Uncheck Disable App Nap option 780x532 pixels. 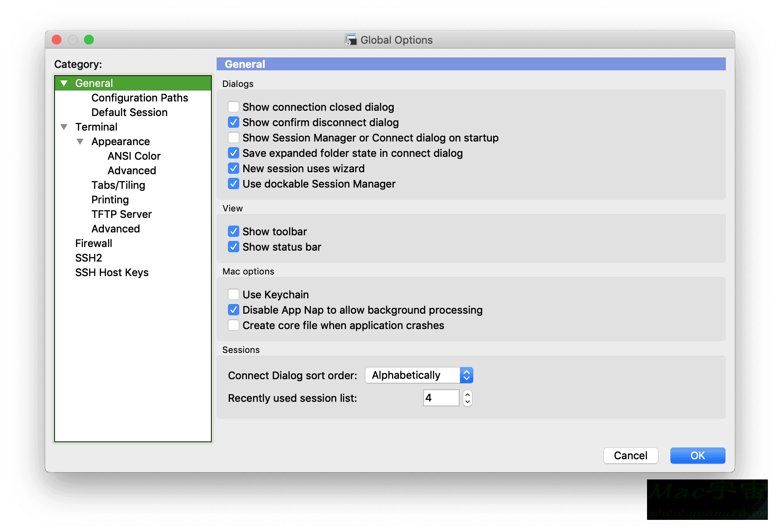(234, 310)
